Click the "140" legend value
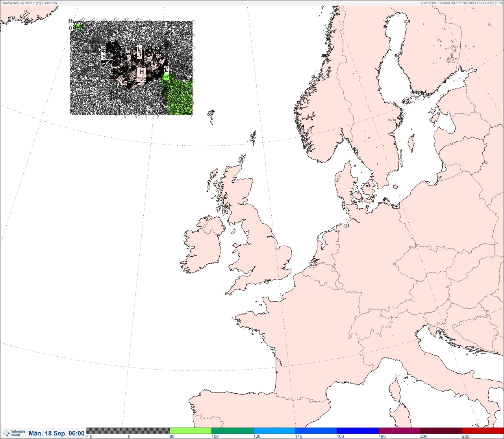 click(298, 436)
